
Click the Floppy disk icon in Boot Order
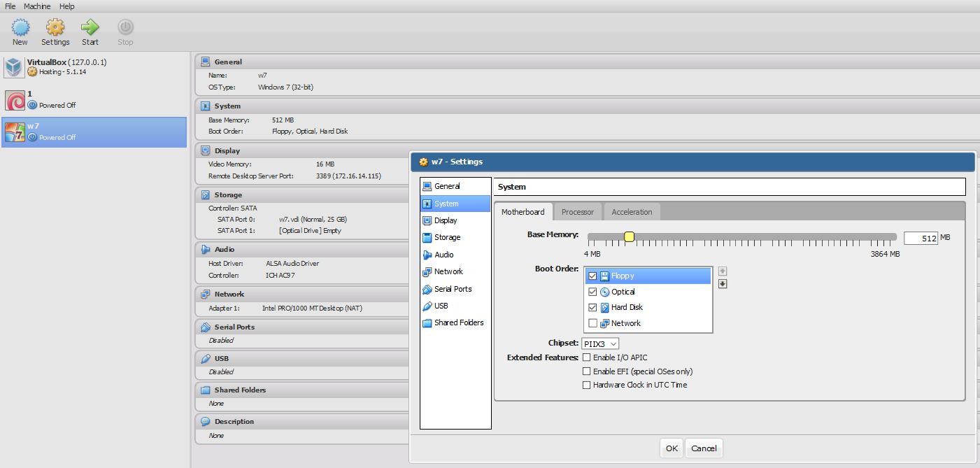tap(604, 276)
